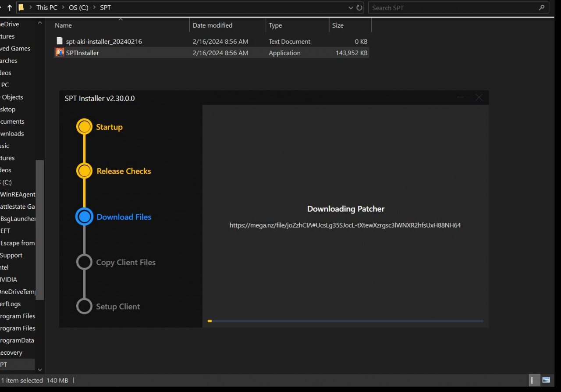Switch to details view layout icon

[534, 380]
